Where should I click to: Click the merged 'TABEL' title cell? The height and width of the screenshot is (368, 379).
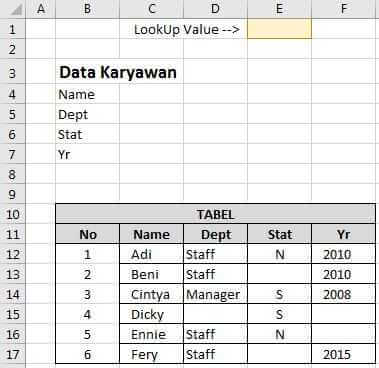click(x=215, y=214)
